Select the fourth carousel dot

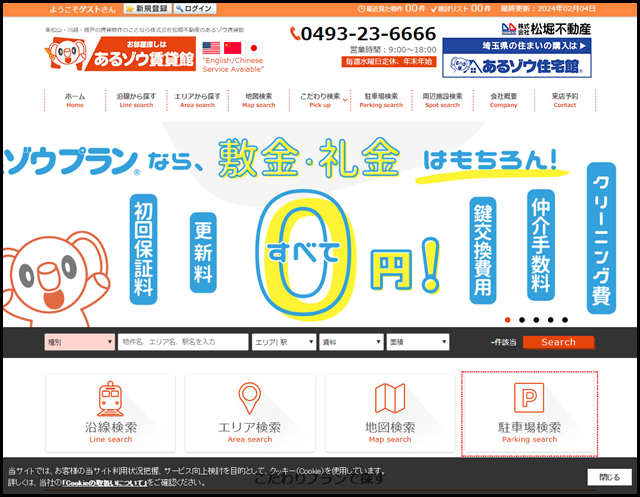[x=551, y=320]
